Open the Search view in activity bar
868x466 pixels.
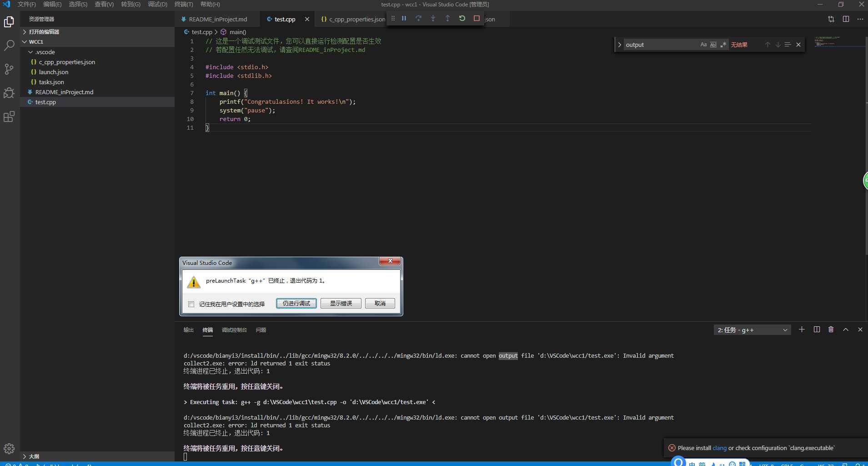coord(9,45)
